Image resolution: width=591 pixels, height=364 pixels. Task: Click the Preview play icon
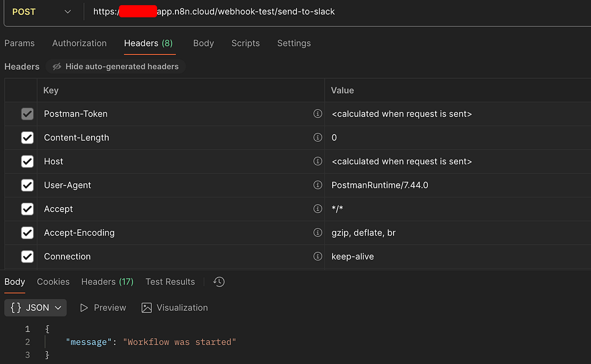tap(85, 308)
